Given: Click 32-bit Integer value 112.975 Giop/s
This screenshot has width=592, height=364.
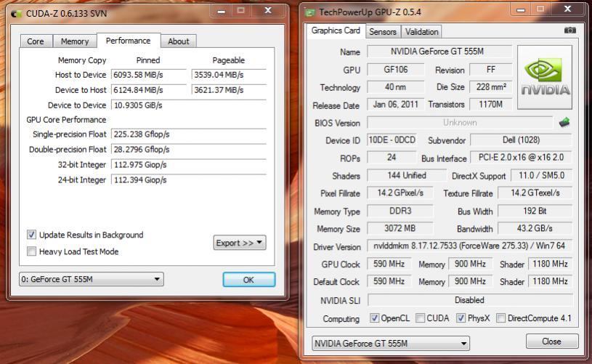Looking at the screenshot, I should tap(189, 165).
